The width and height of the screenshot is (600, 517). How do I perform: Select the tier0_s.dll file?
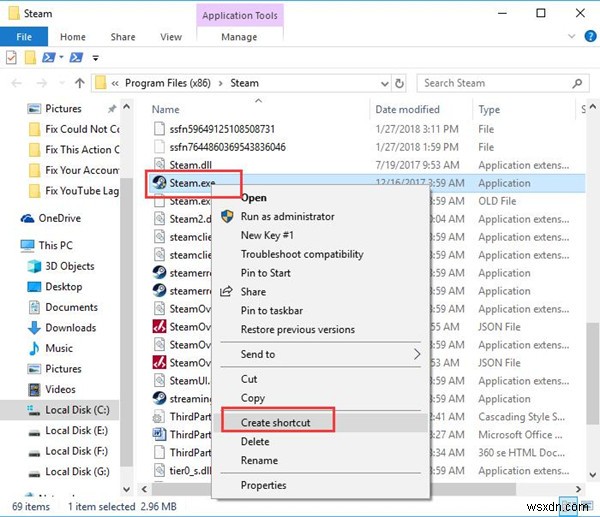coord(182,470)
